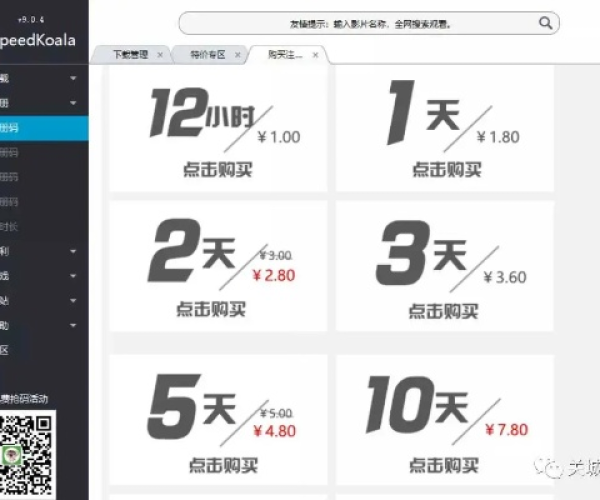Click 点击购买 on the 5天 card

click(x=223, y=465)
